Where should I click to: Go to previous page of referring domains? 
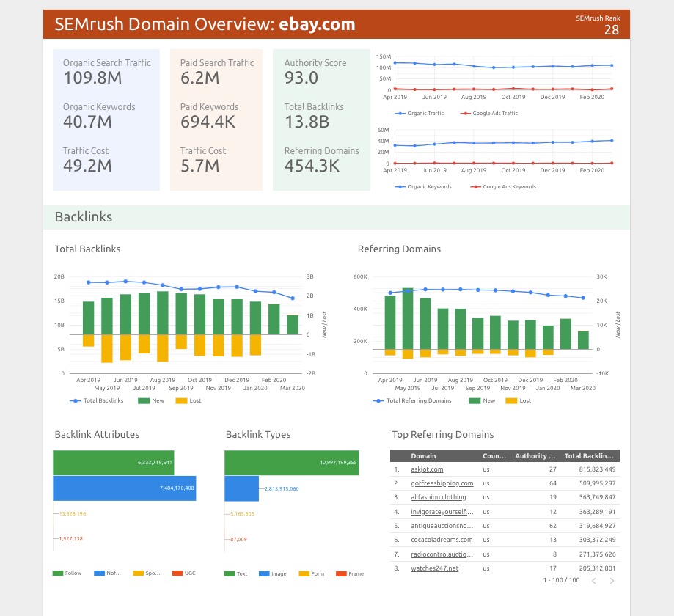pyautogui.click(x=593, y=581)
